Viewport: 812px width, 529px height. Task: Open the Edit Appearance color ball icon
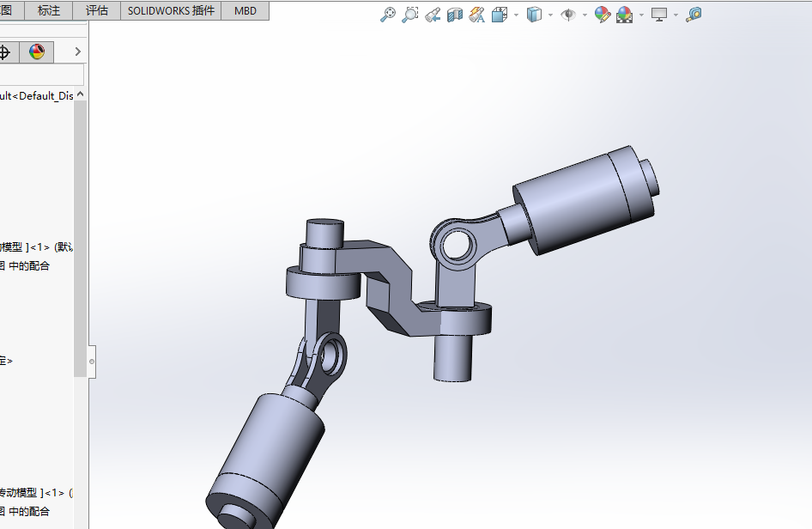click(x=603, y=15)
